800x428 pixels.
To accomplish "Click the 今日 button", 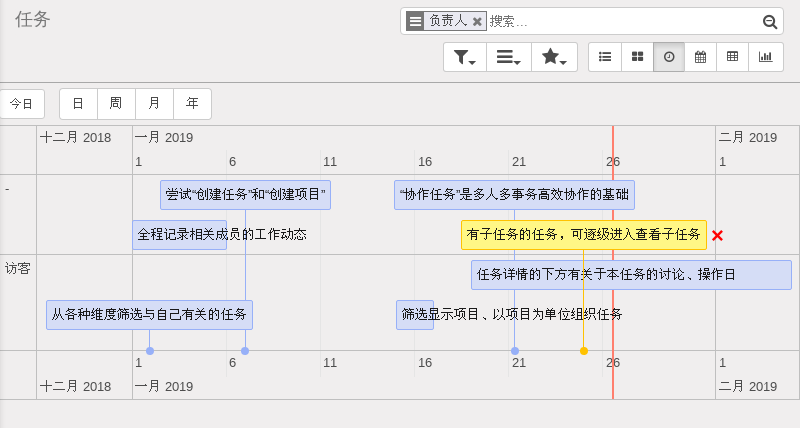I will click(21, 104).
